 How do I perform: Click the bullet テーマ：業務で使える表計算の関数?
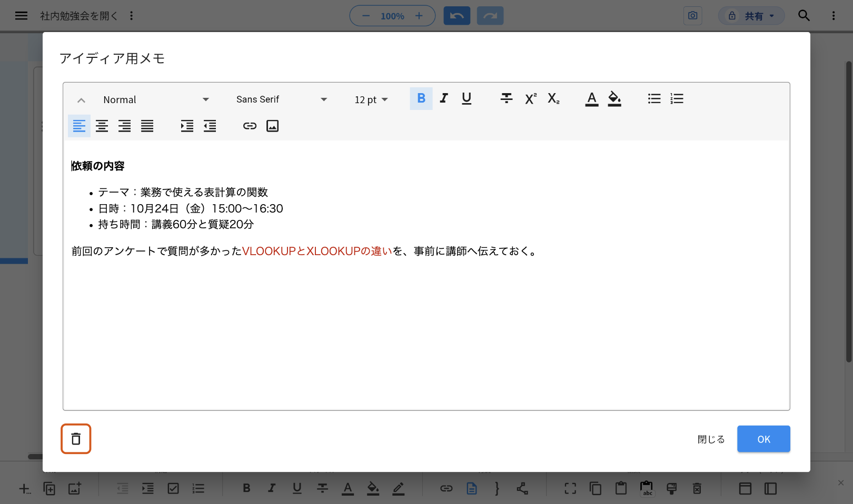[x=183, y=192]
